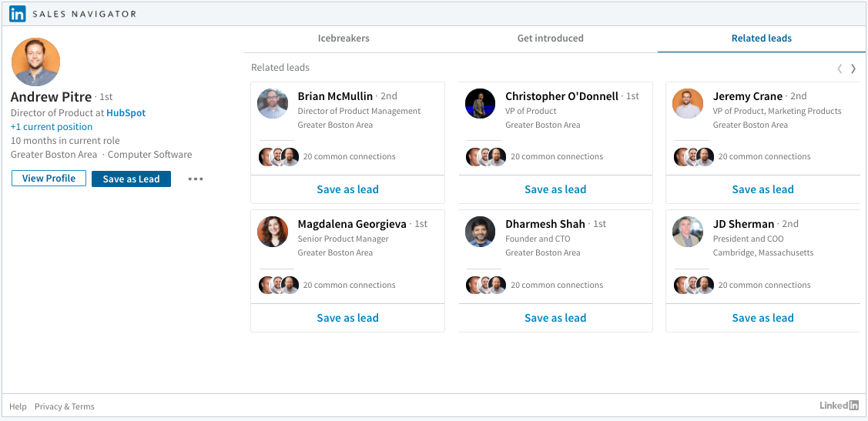This screenshot has height=421, width=868.
Task: Go to previous related leads page arrow
Action: click(x=840, y=68)
